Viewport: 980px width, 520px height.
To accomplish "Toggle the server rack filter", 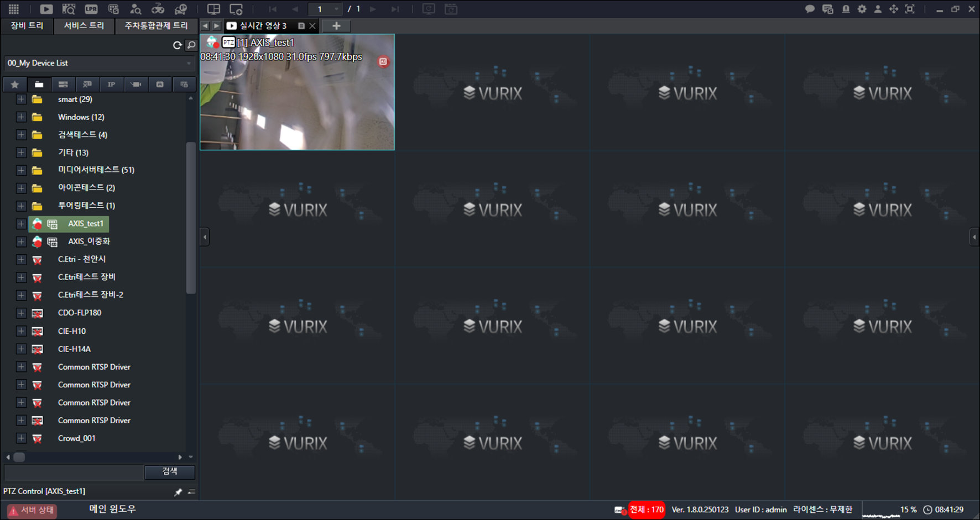I will pyautogui.click(x=63, y=85).
